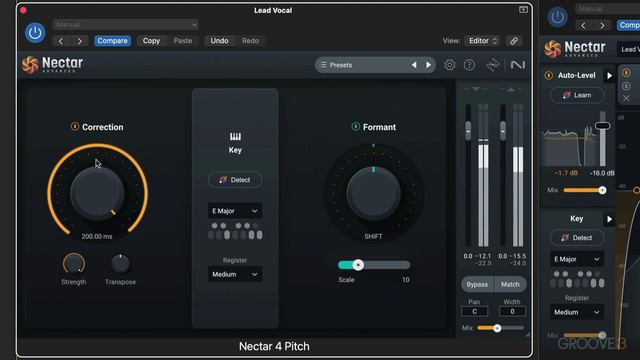Click the Width value field
This screenshot has height=360, width=640.
pyautogui.click(x=512, y=311)
